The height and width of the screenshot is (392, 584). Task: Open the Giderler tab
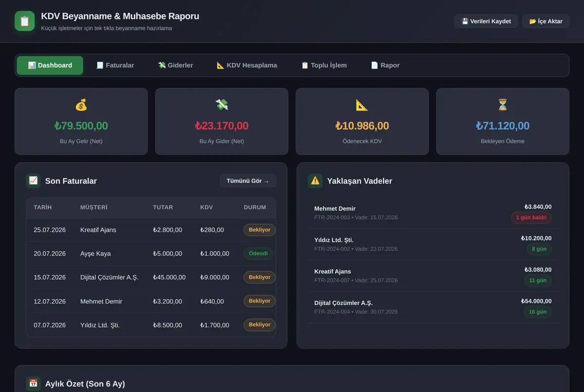[x=175, y=66]
